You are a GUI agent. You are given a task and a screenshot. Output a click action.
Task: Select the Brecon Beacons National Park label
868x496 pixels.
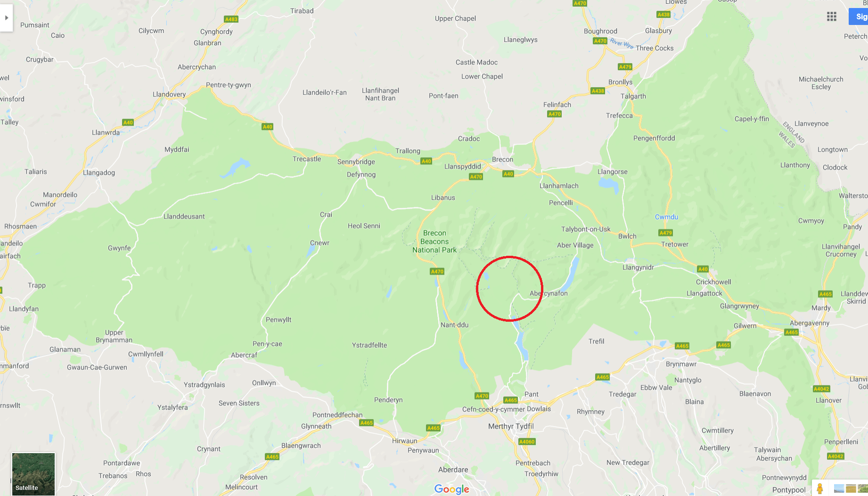tap(434, 242)
